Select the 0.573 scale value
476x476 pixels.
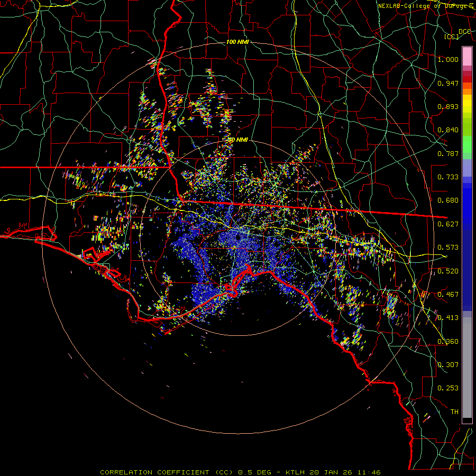pyautogui.click(x=448, y=248)
